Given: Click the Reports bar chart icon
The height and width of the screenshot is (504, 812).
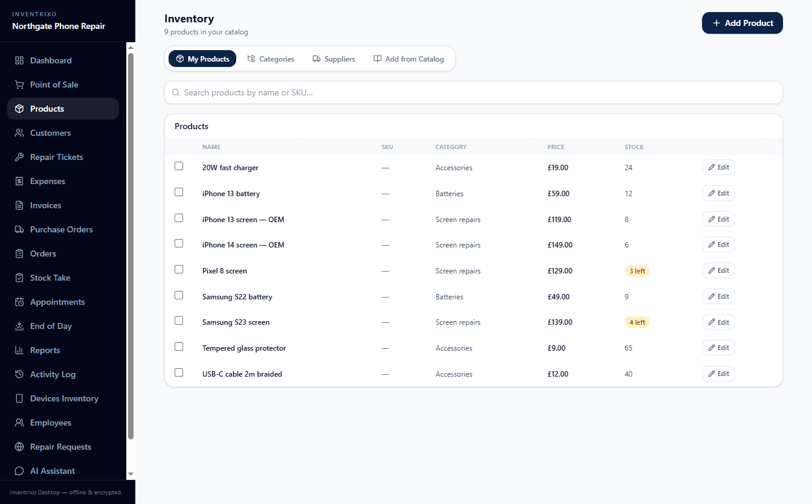Looking at the screenshot, I should point(19,350).
